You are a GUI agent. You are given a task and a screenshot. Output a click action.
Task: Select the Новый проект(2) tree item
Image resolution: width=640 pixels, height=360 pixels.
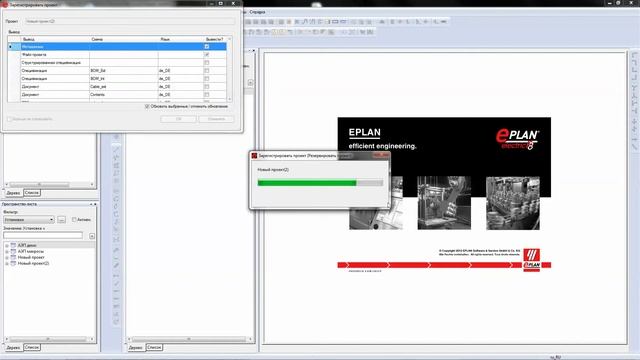point(33,264)
